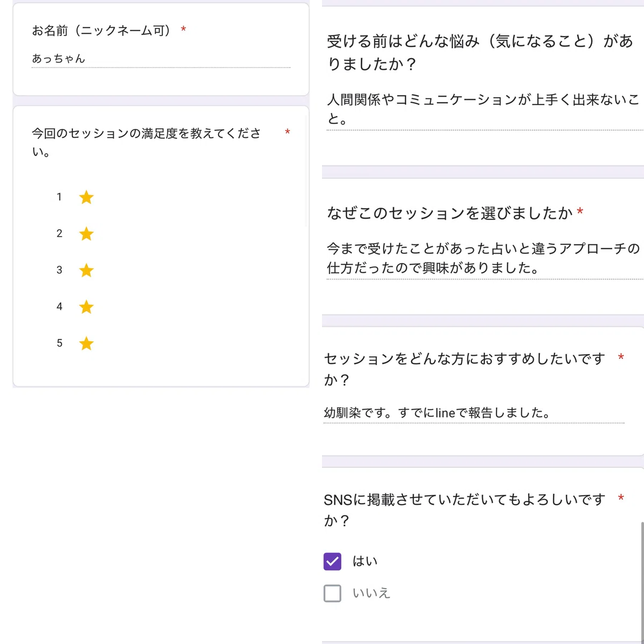Select the star rating 2

pos(86,234)
